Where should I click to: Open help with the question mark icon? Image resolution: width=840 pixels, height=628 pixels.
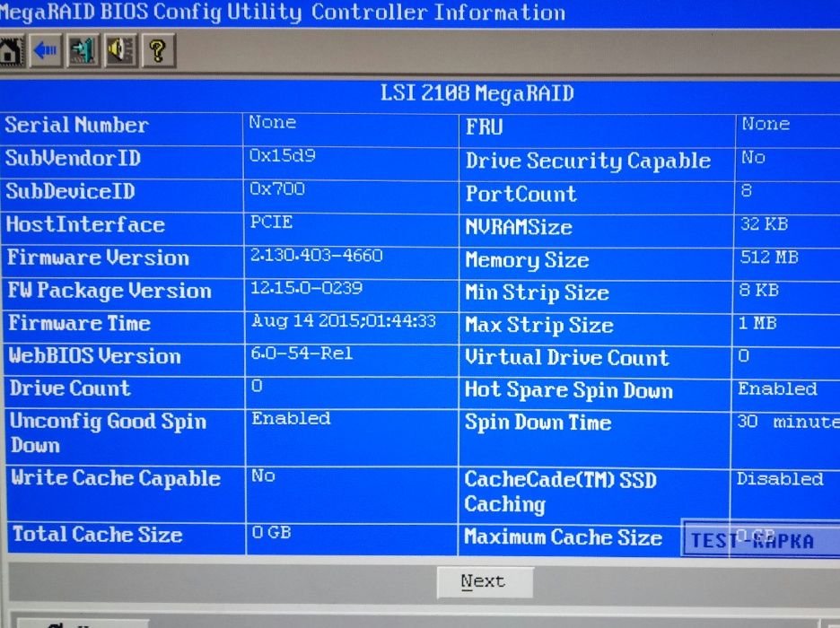click(159, 51)
